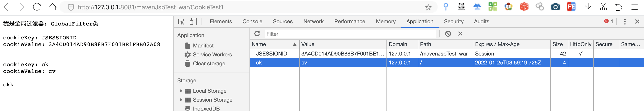Screen dimensions: 644x111
Task: Reload the browser page
Action: pos(37,7)
